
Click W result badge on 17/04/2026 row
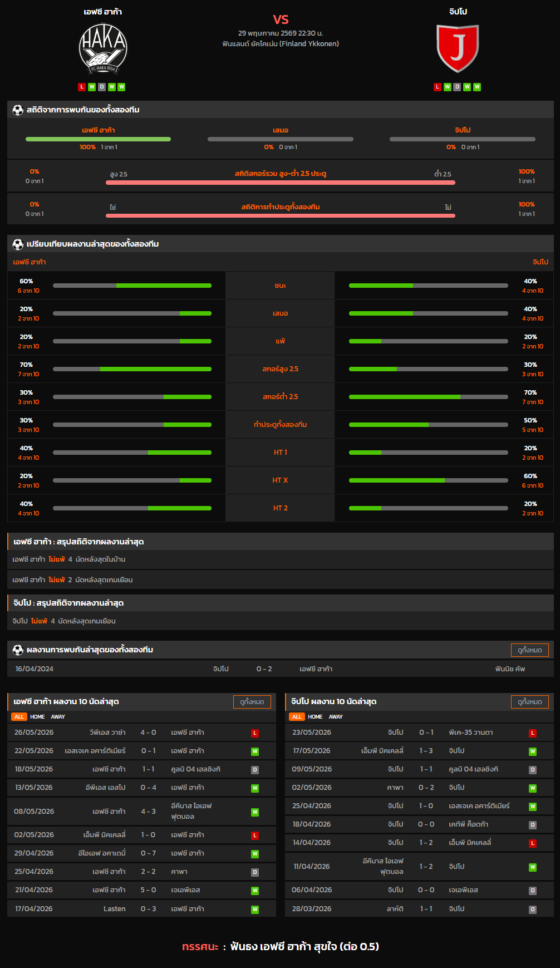coord(255,910)
